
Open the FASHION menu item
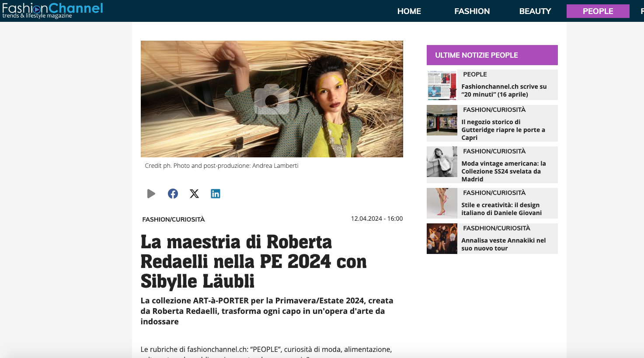tap(472, 11)
